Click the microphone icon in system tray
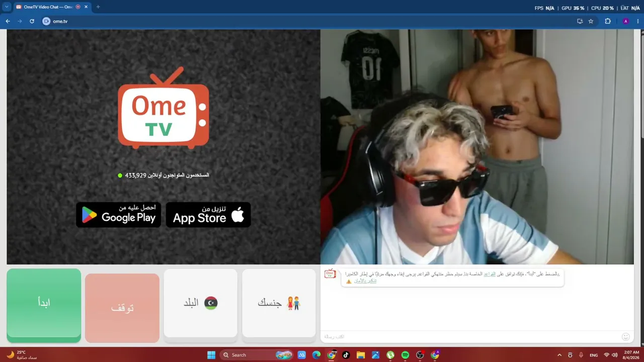This screenshot has width=644, height=362. (581, 355)
